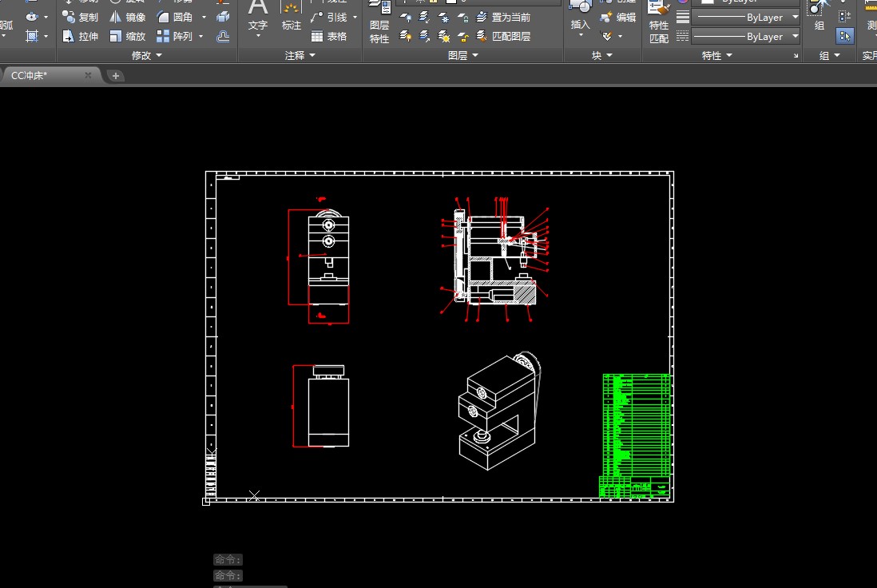Click 匹配图层 match layer

click(x=503, y=37)
